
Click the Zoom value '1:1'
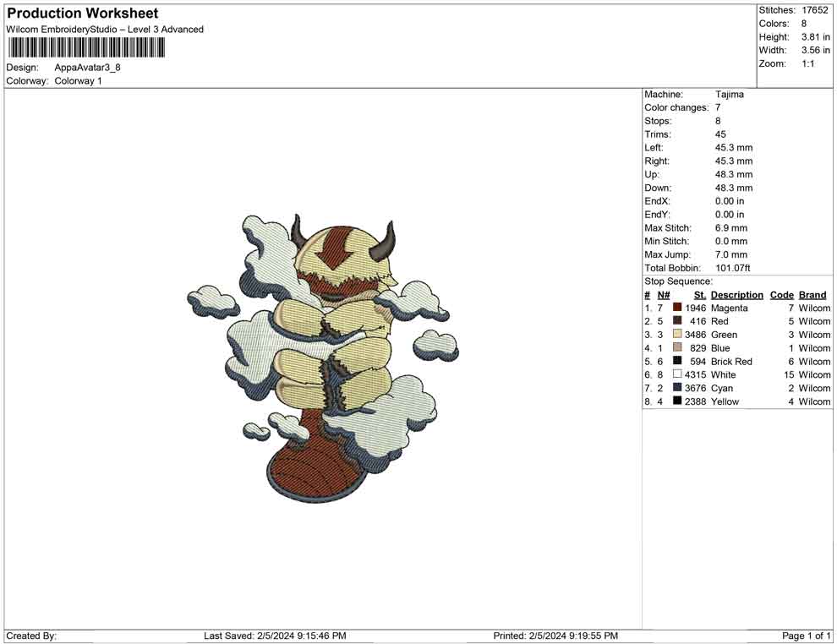[808, 63]
